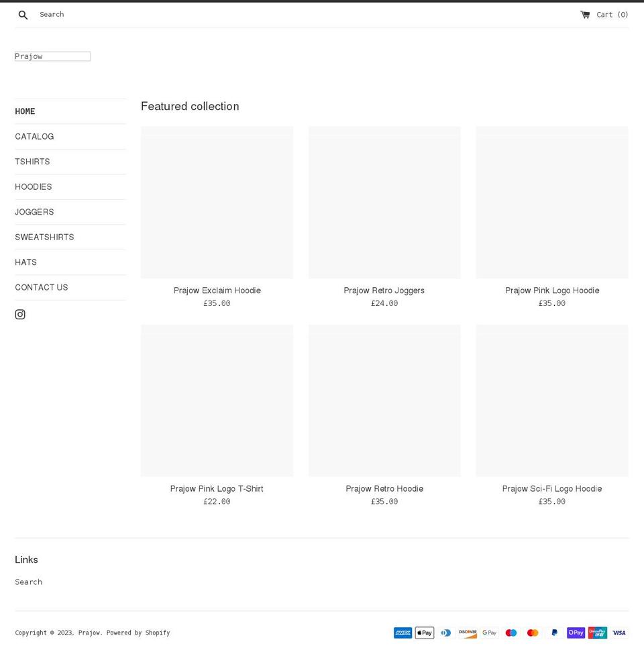The image size is (644, 654).
Task: Click the footer Links heading
Action: point(27,559)
